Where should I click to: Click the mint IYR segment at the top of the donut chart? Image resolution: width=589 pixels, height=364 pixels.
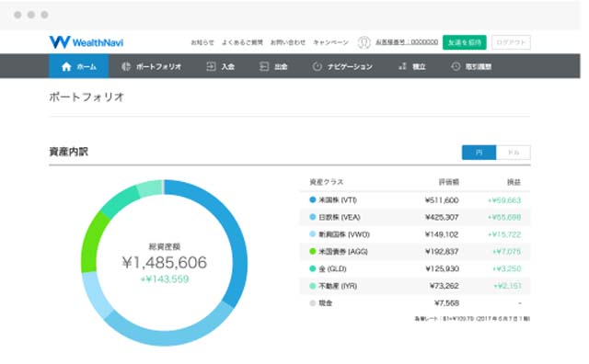pyautogui.click(x=149, y=188)
